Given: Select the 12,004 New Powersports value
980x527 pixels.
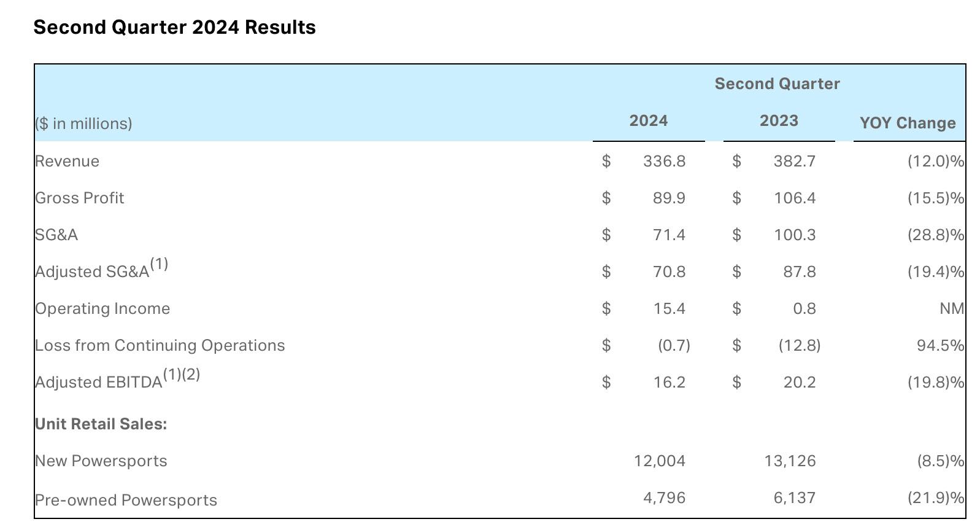Looking at the screenshot, I should pyautogui.click(x=660, y=461).
